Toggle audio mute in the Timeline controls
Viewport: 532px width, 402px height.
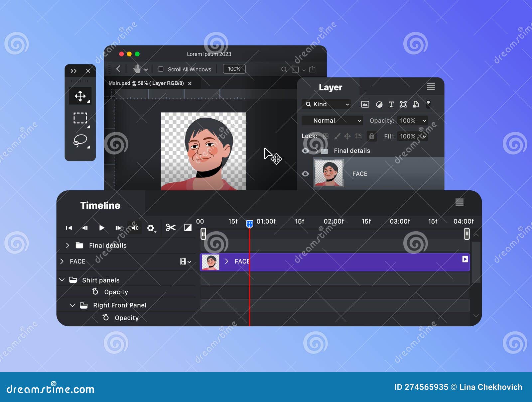[x=135, y=228]
